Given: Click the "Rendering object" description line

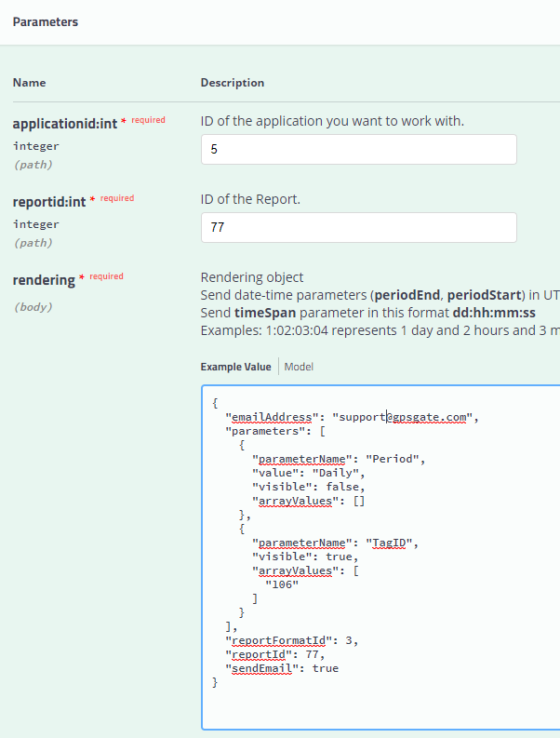Looking at the screenshot, I should tap(252, 277).
